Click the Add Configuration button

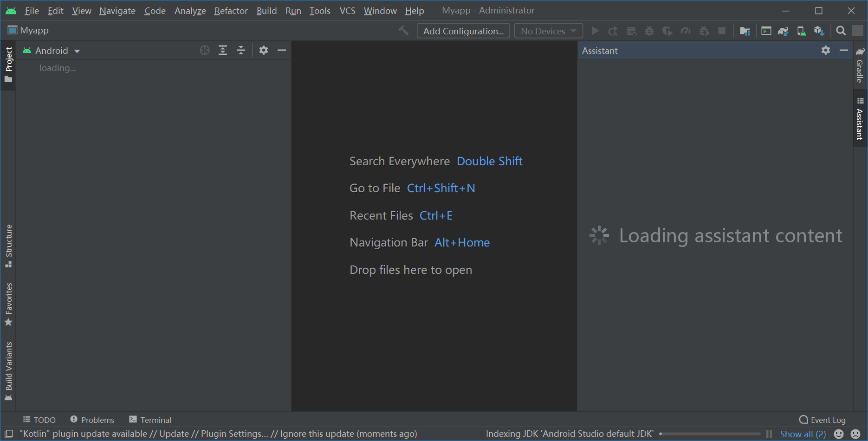click(x=463, y=31)
